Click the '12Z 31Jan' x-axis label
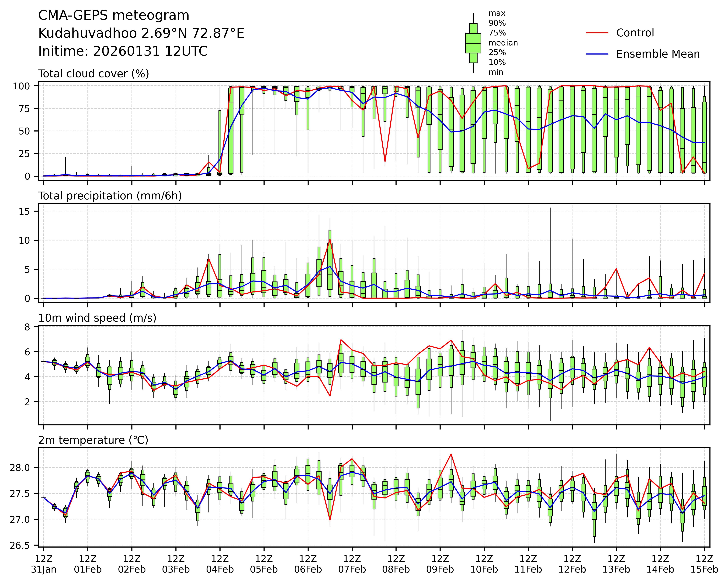 [x=44, y=564]
